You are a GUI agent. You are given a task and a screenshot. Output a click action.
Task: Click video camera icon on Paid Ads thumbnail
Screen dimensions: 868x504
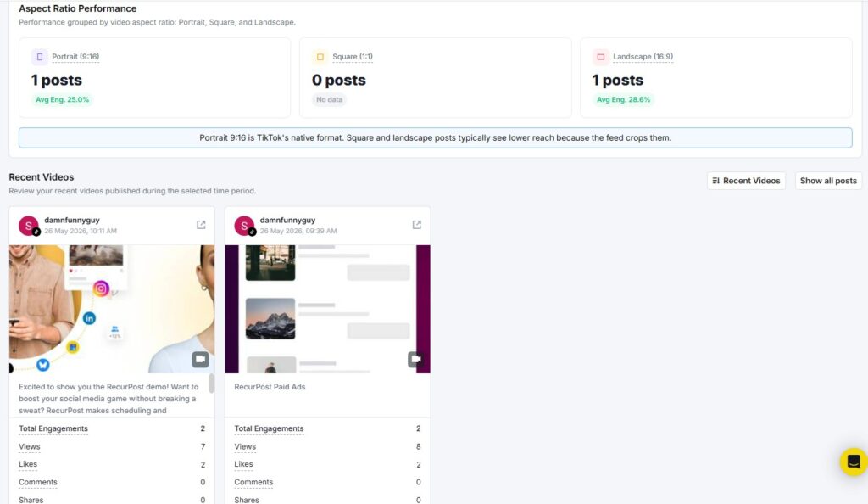tap(415, 359)
